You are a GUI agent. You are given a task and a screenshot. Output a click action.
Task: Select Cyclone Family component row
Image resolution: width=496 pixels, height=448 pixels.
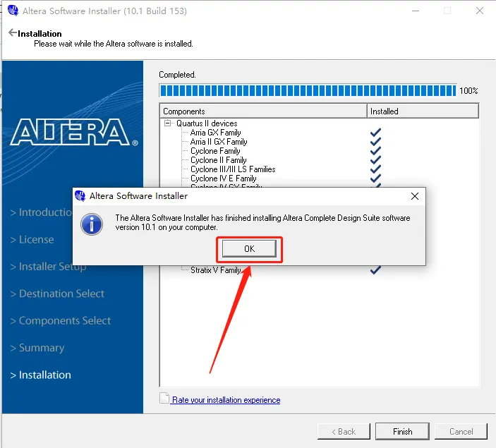tap(215, 151)
